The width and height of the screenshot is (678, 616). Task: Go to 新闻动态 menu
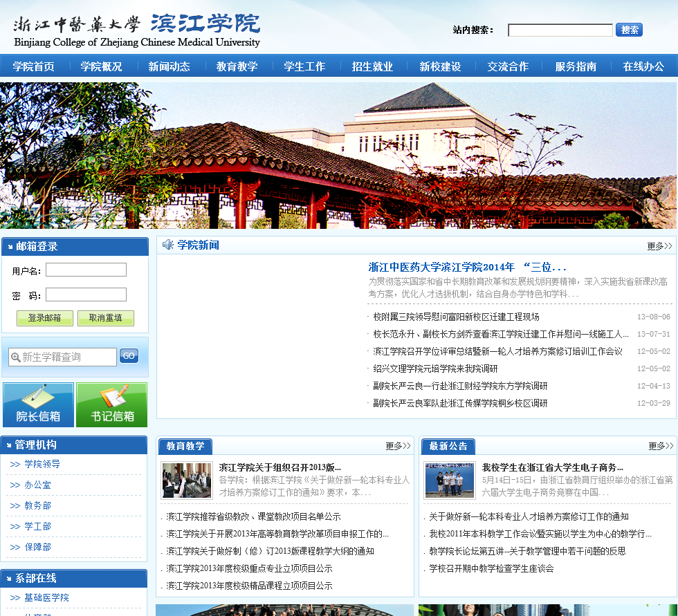tap(169, 66)
